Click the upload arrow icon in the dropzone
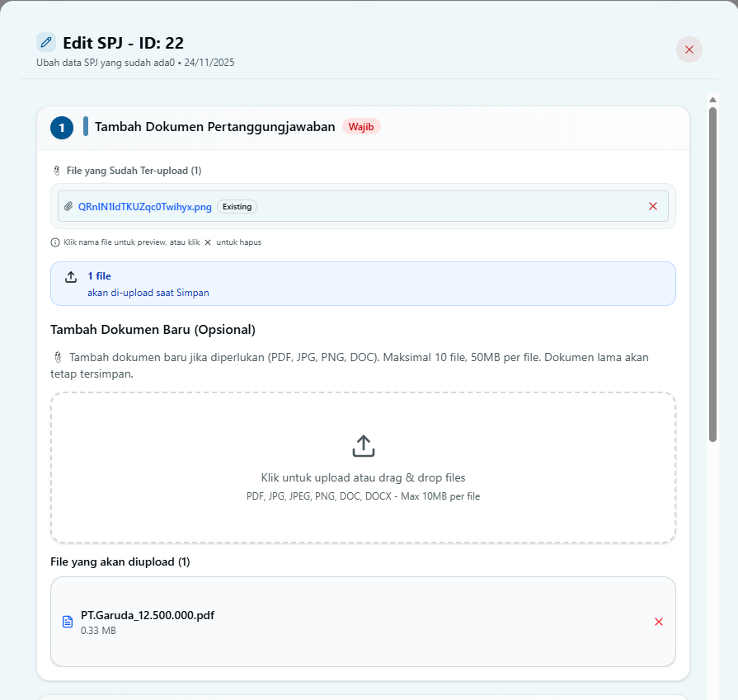Screen dimensions: 738x700 tap(364, 446)
